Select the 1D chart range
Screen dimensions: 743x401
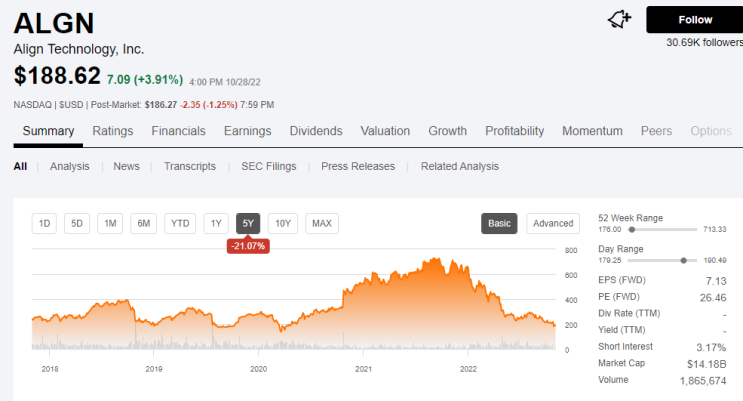point(45,223)
